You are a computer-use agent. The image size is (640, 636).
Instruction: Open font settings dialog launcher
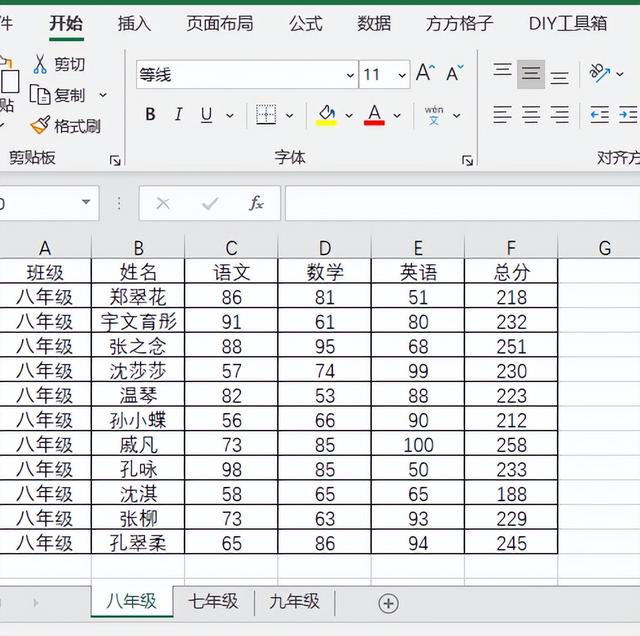point(467,161)
